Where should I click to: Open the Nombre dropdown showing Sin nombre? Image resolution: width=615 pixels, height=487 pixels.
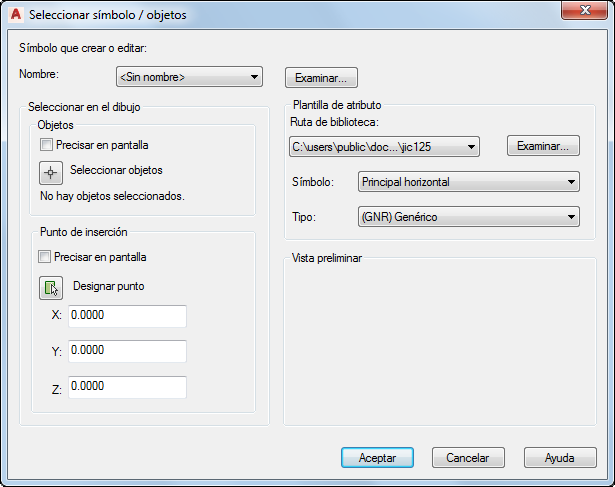189,77
